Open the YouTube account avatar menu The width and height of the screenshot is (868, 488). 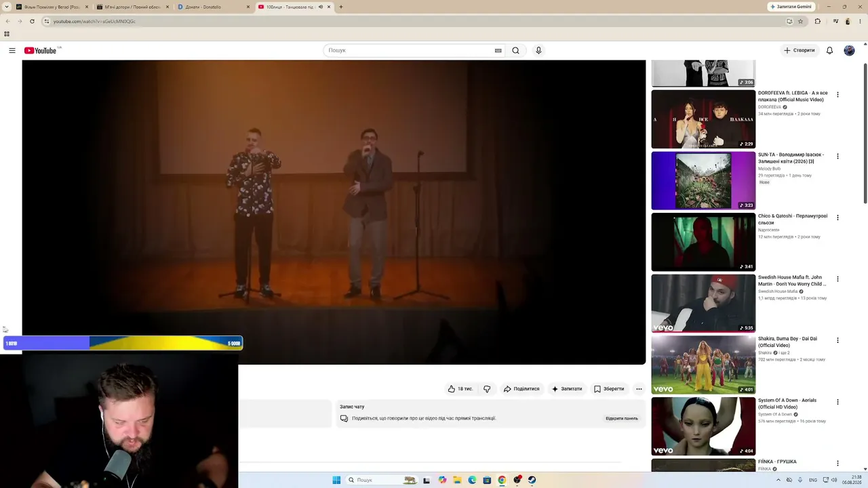point(849,50)
